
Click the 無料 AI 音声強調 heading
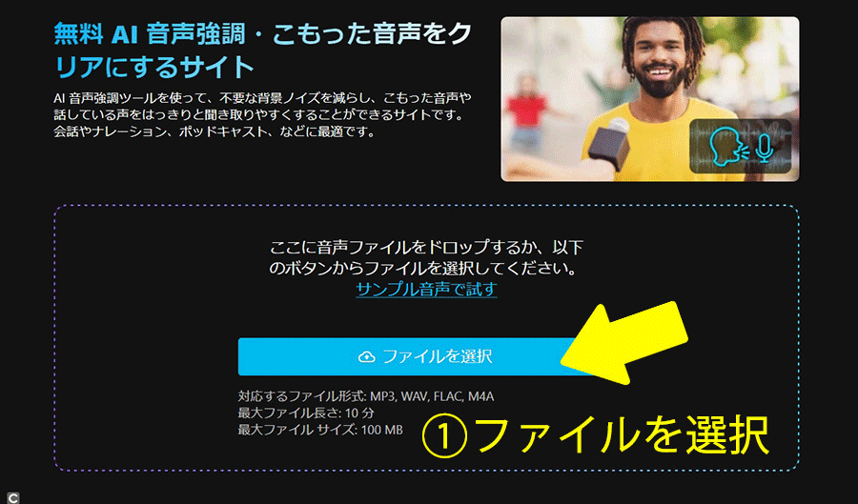263,34
